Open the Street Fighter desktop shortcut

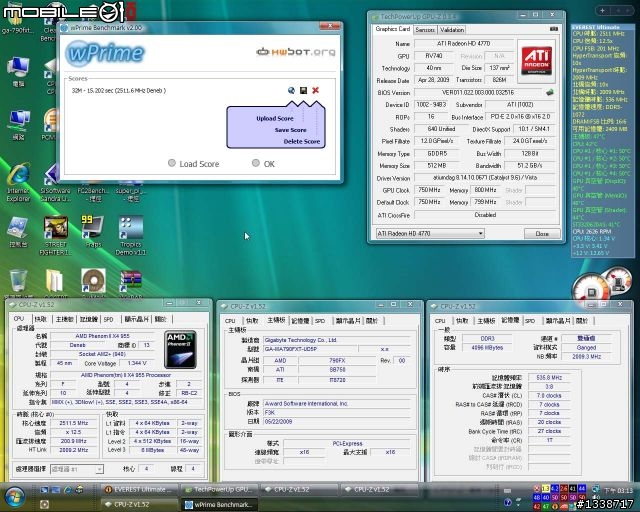[x=56, y=235]
